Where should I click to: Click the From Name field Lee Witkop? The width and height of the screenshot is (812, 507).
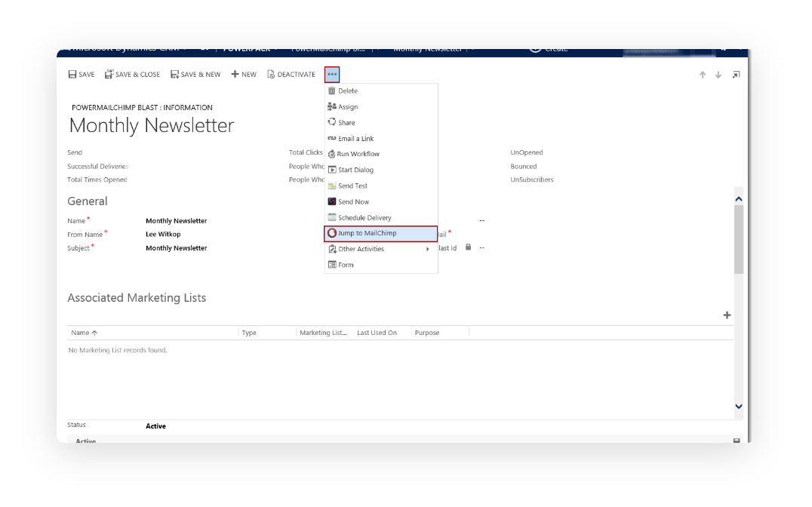(x=163, y=235)
